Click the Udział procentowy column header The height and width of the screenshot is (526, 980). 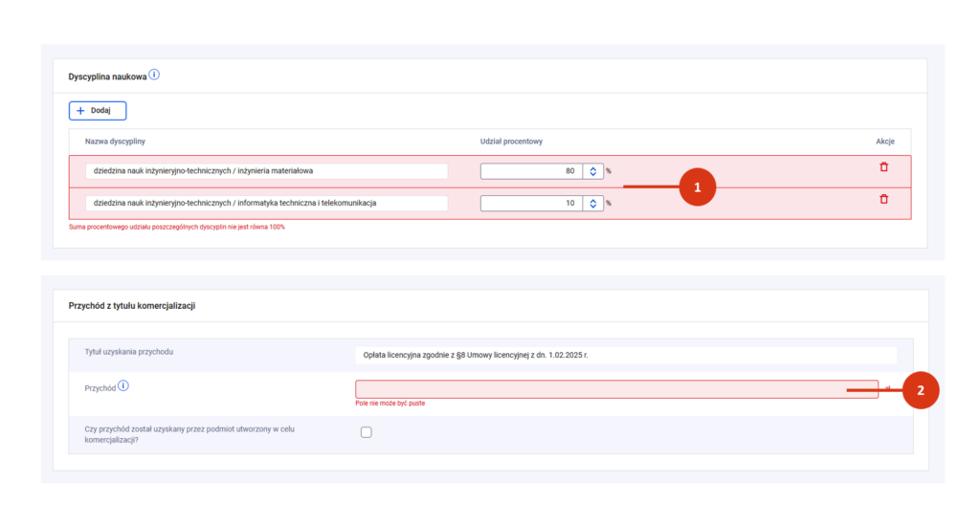(x=511, y=142)
